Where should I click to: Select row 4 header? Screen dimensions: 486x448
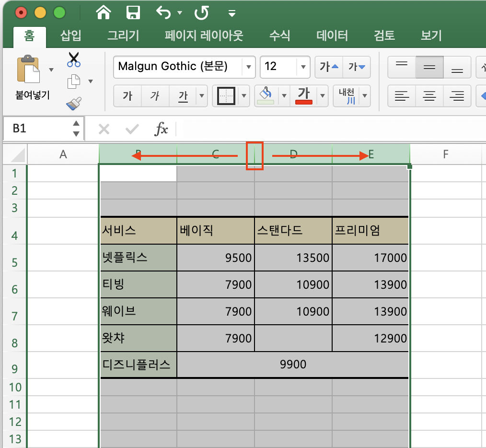[14, 231]
